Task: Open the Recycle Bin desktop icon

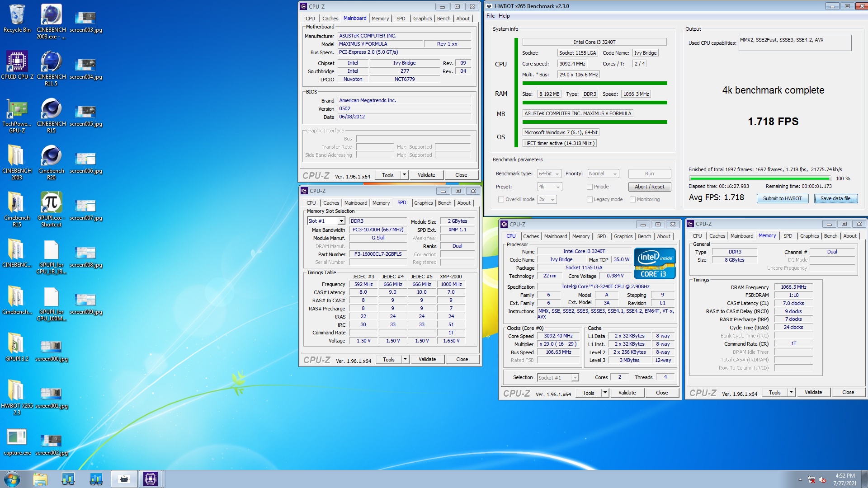Action: point(17,19)
